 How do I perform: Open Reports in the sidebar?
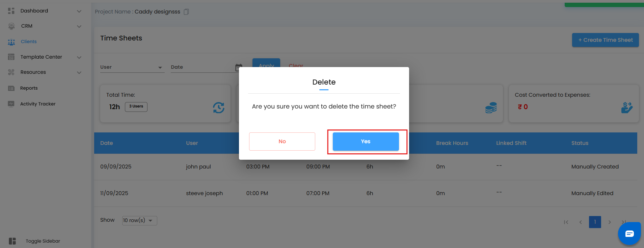[x=29, y=88]
